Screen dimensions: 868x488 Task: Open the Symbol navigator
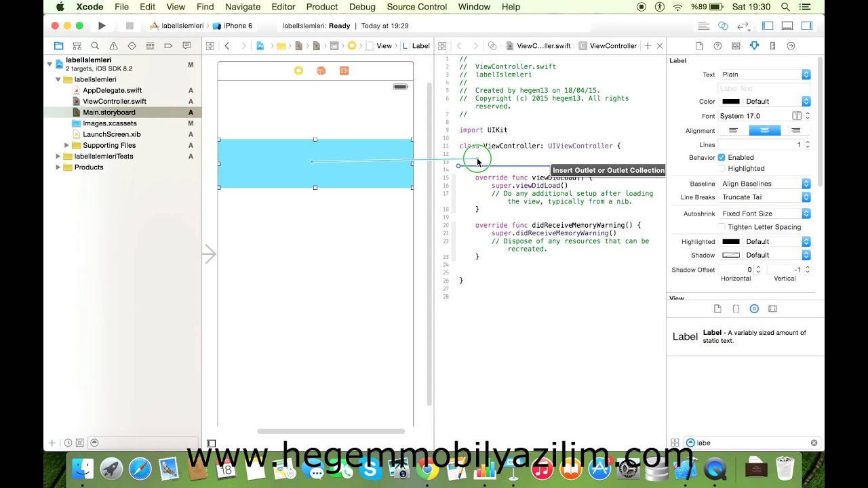(x=77, y=46)
